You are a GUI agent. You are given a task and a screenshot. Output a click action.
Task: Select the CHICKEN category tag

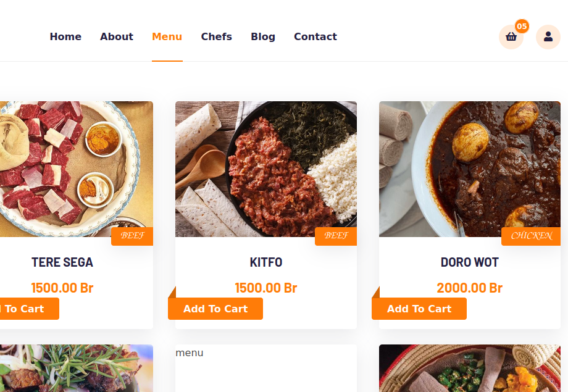(531, 236)
